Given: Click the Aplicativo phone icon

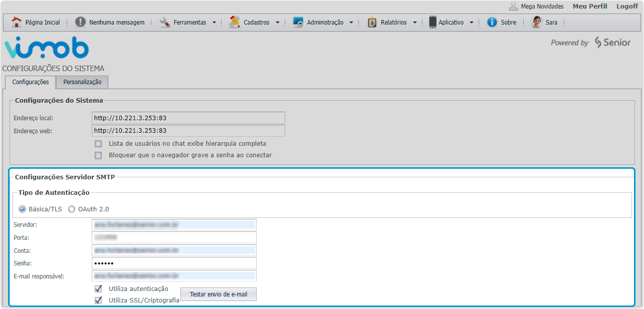Looking at the screenshot, I should (433, 22).
